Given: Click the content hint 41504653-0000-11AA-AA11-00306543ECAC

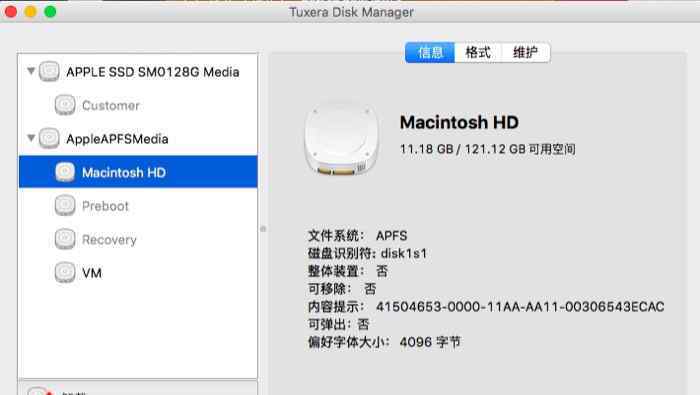Looking at the screenshot, I should pos(520,307).
